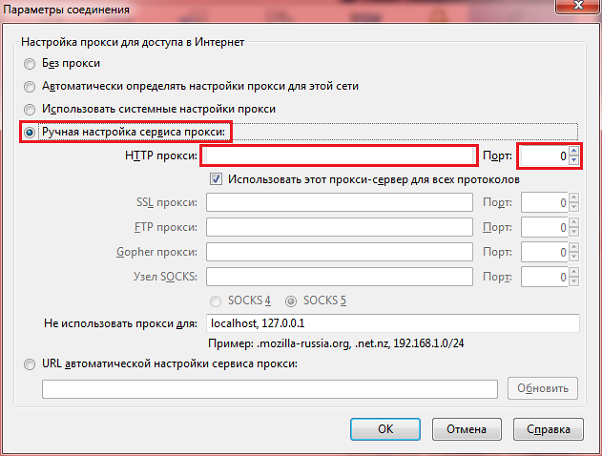Decrease the SOCKS port value
The image size is (602, 456).
click(x=574, y=281)
